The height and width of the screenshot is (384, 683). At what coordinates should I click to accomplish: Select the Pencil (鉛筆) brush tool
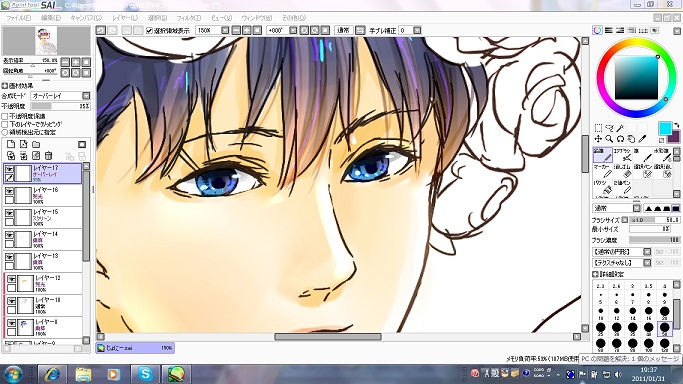tap(602, 155)
